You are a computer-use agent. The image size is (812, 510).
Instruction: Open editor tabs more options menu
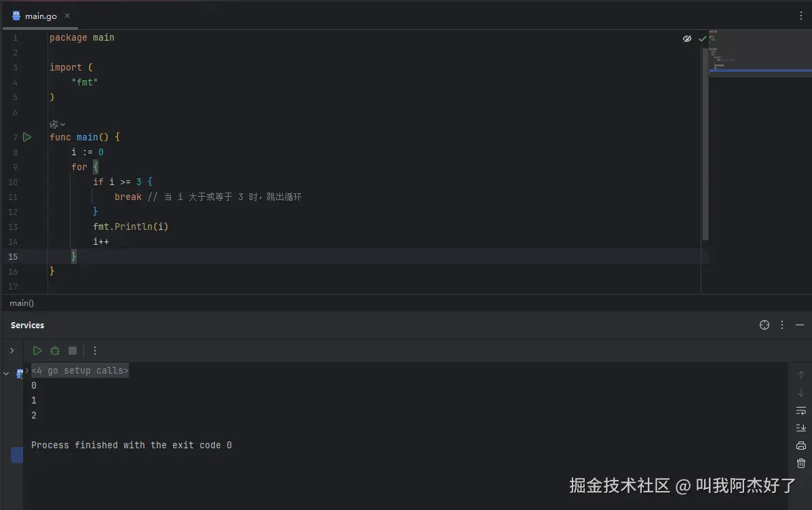click(801, 16)
